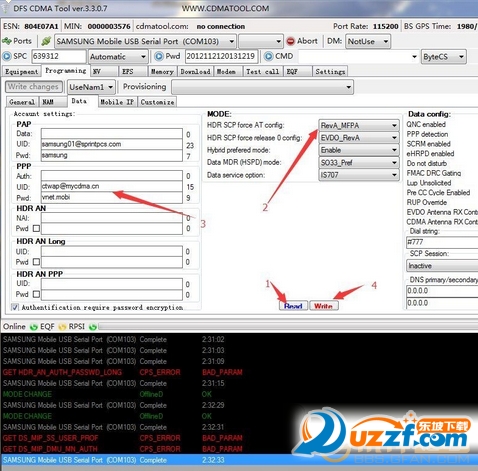
Task: Open Data MDR (HSPD) mode dropdown
Action: click(359, 163)
